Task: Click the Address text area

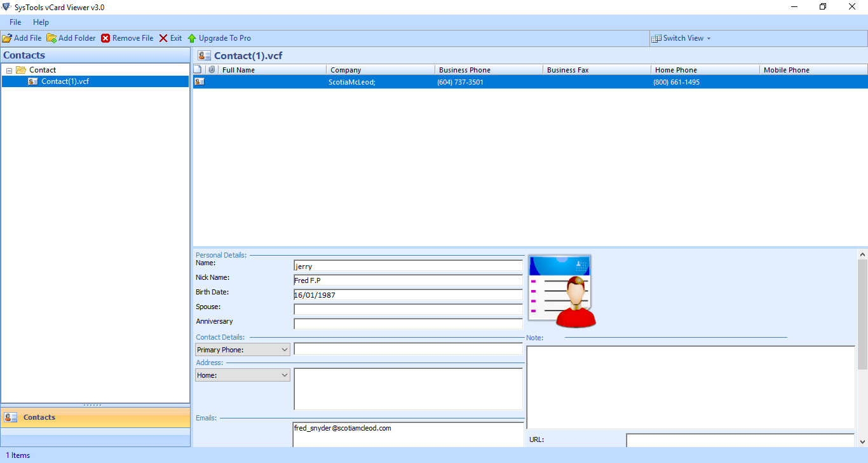Action: tap(408, 389)
